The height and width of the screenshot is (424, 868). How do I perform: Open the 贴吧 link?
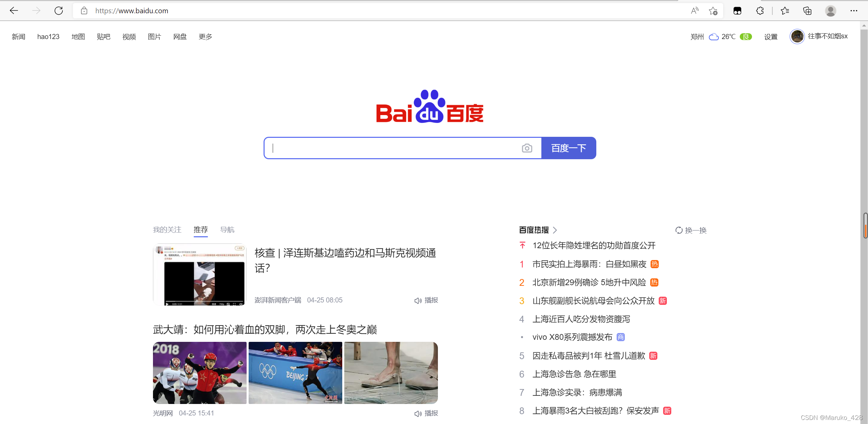(103, 37)
